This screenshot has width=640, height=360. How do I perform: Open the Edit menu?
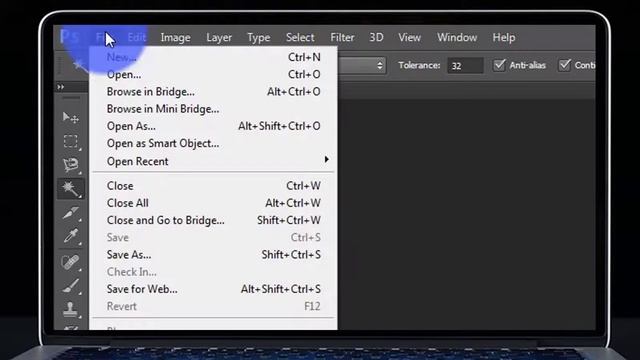click(x=137, y=38)
